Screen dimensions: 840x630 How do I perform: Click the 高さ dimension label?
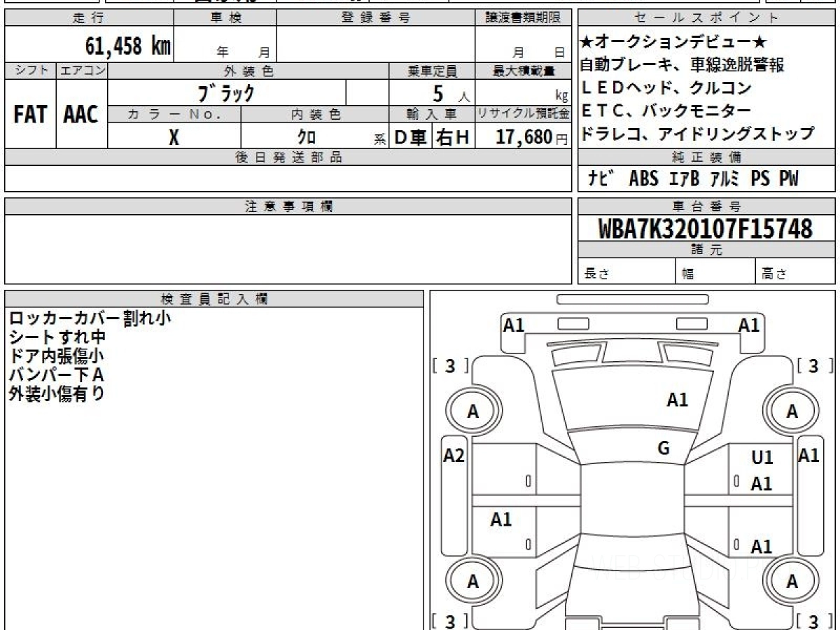point(774,274)
